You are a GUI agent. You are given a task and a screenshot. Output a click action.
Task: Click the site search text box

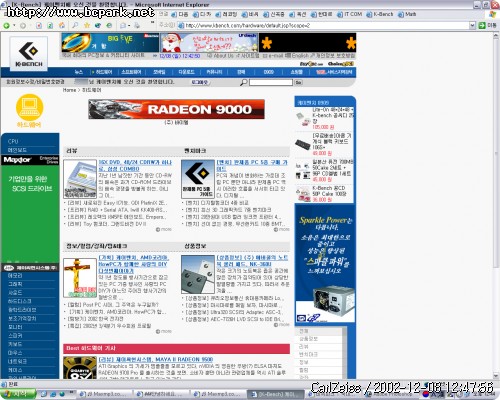coord(271,82)
